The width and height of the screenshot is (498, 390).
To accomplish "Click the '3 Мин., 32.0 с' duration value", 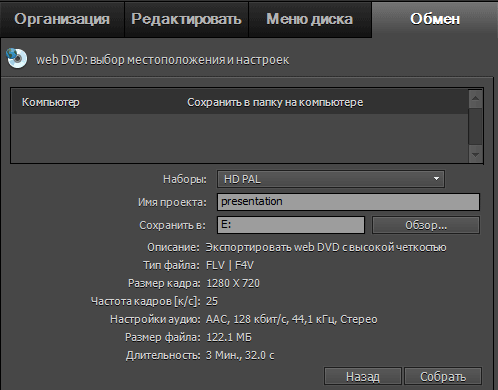I will [x=240, y=355].
